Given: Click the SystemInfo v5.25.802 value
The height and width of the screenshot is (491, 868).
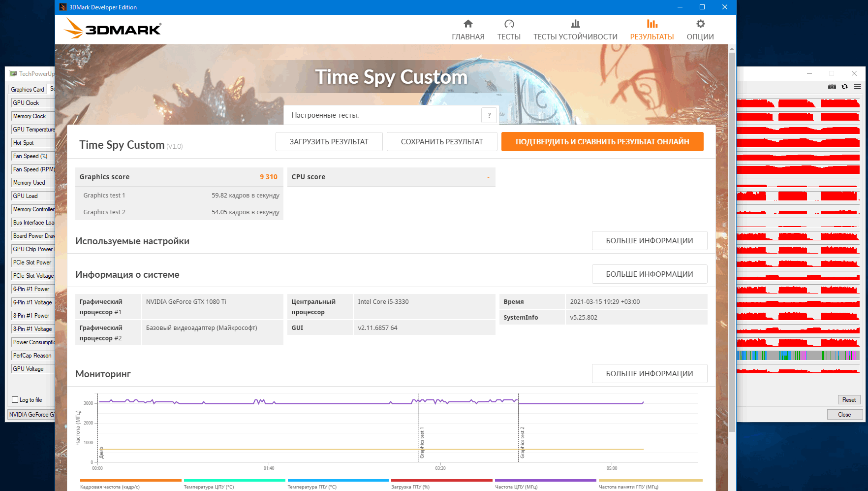Looking at the screenshot, I should tap(584, 318).
